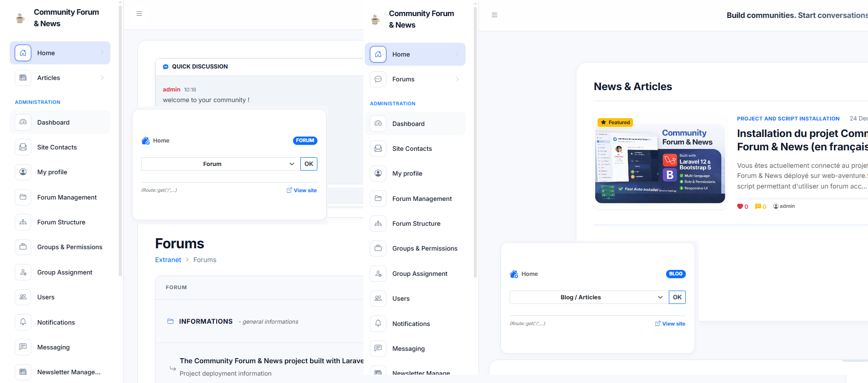Select Forum Management in right sidebar

(x=415, y=199)
